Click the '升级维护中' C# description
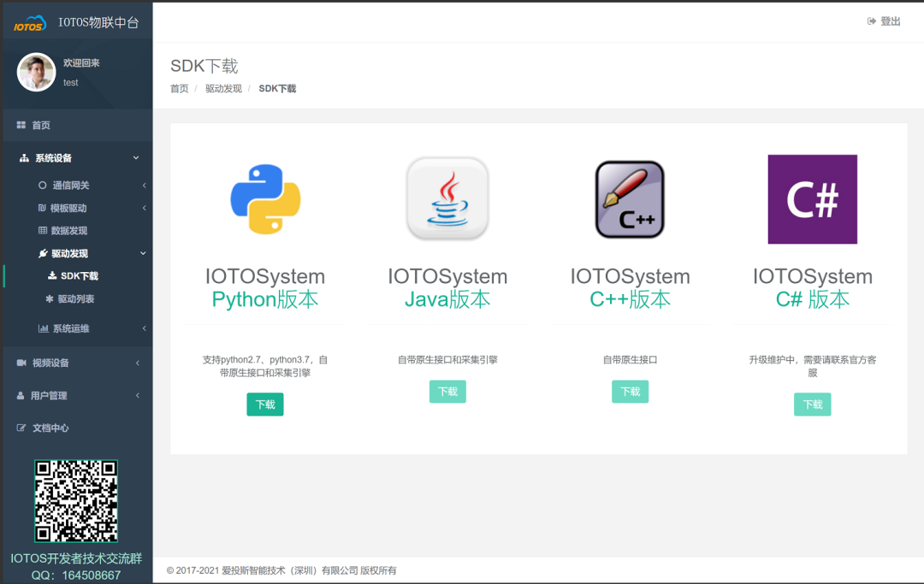924x584 pixels. pos(813,366)
